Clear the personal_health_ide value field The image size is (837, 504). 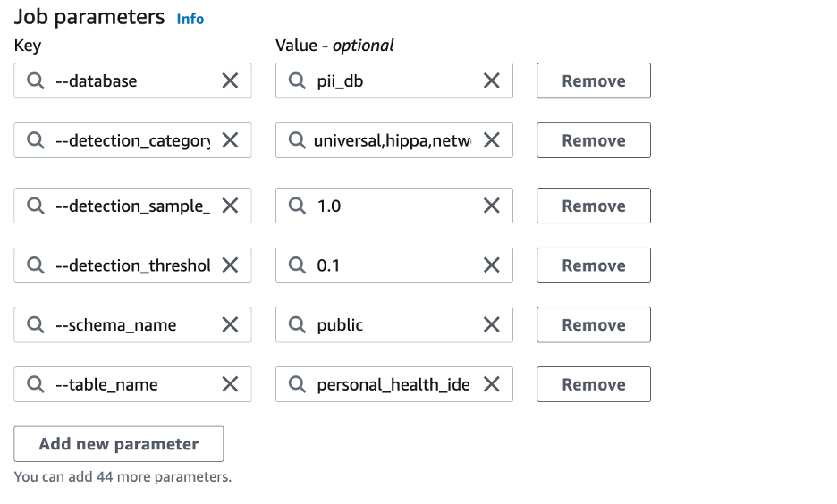pyautogui.click(x=491, y=384)
